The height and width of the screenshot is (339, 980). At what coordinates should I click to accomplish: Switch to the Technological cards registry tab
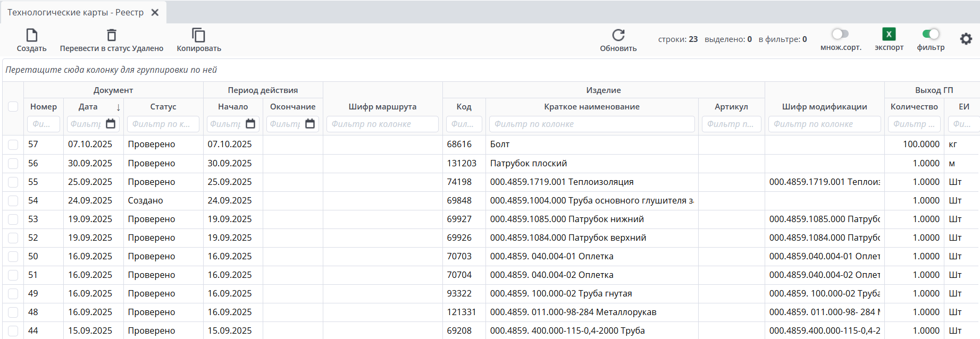(x=75, y=12)
